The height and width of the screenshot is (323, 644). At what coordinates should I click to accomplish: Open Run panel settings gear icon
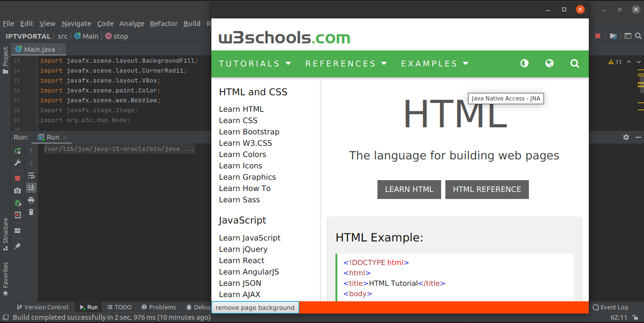click(626, 137)
